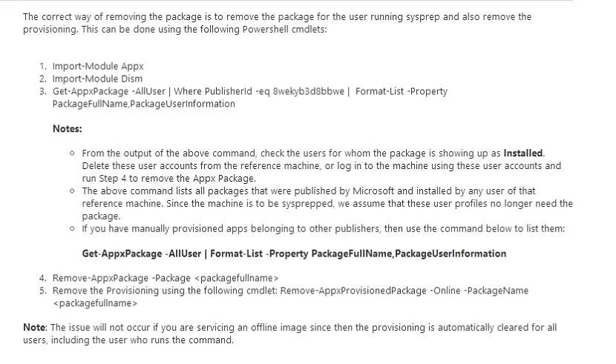Click the Import-Module Dism command line
Image resolution: width=616 pixels, height=364 pixels.
[97, 79]
